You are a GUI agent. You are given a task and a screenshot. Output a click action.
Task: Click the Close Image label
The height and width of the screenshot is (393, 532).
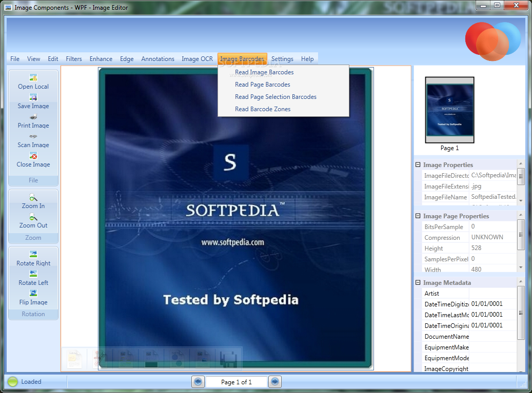point(33,164)
